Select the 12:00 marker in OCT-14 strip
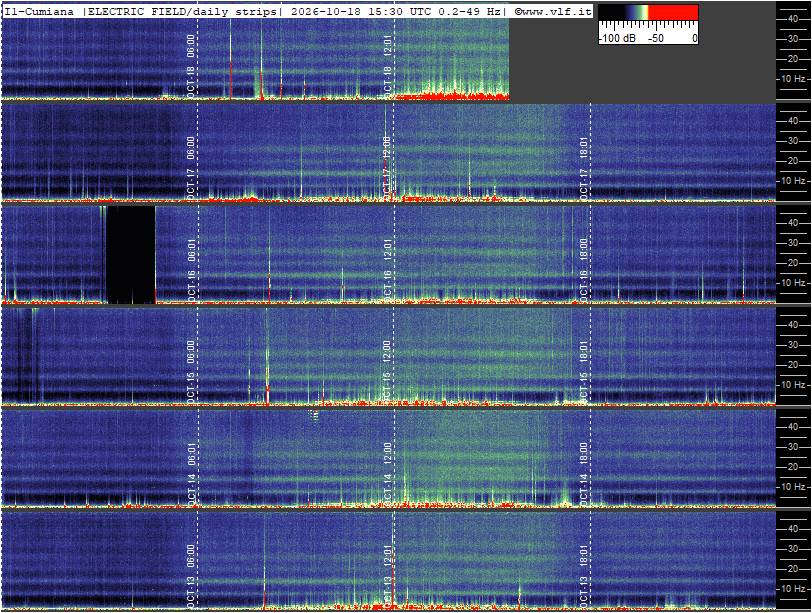812x613 pixels. [387, 454]
